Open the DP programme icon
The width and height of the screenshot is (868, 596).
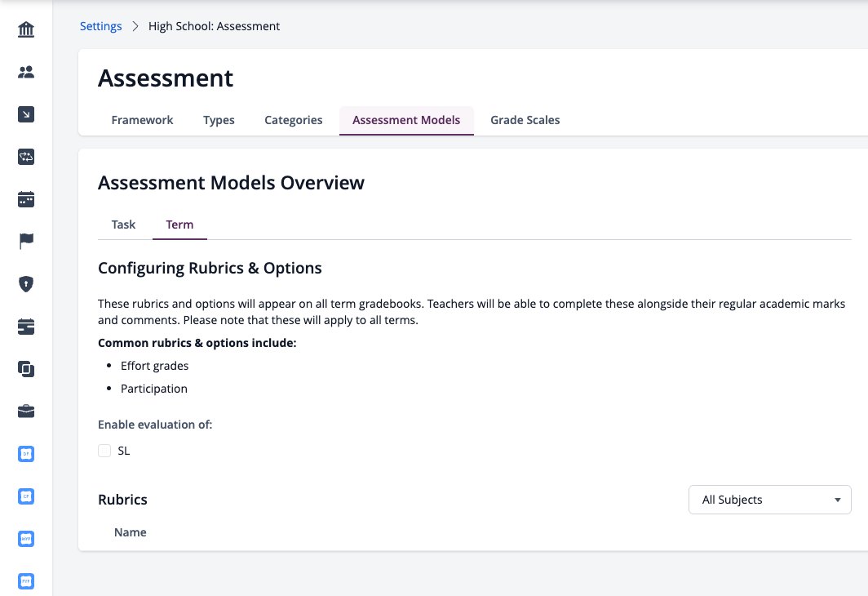26,454
